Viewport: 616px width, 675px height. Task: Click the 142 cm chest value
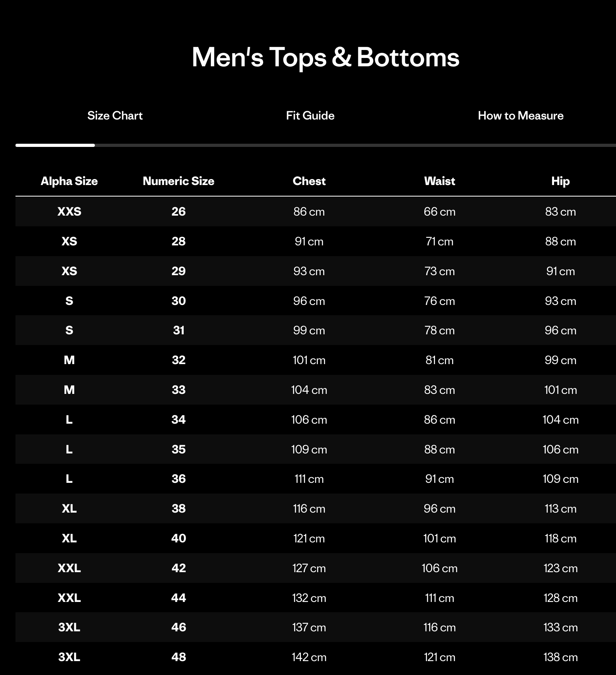309,657
